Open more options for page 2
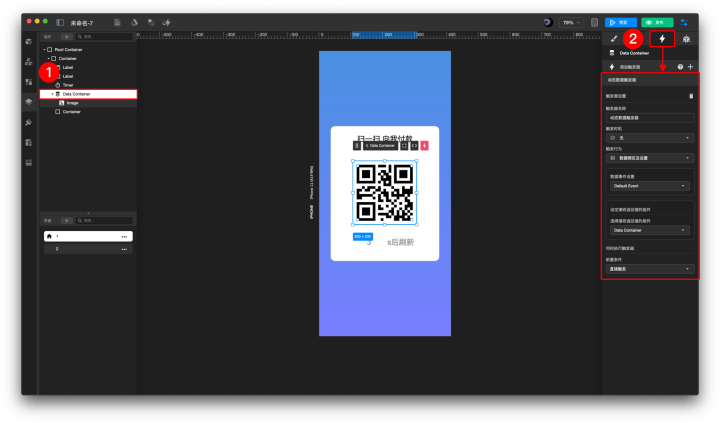The width and height of the screenshot is (720, 423). pyautogui.click(x=124, y=249)
